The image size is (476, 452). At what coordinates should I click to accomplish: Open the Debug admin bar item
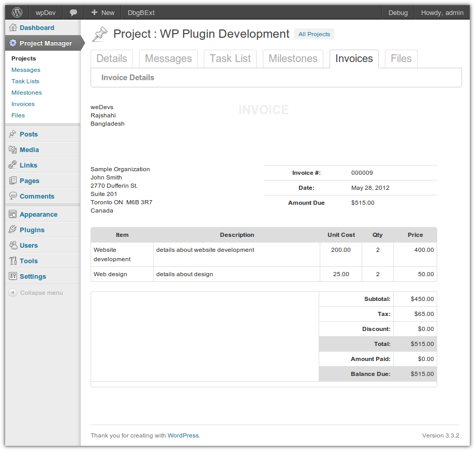coord(398,12)
